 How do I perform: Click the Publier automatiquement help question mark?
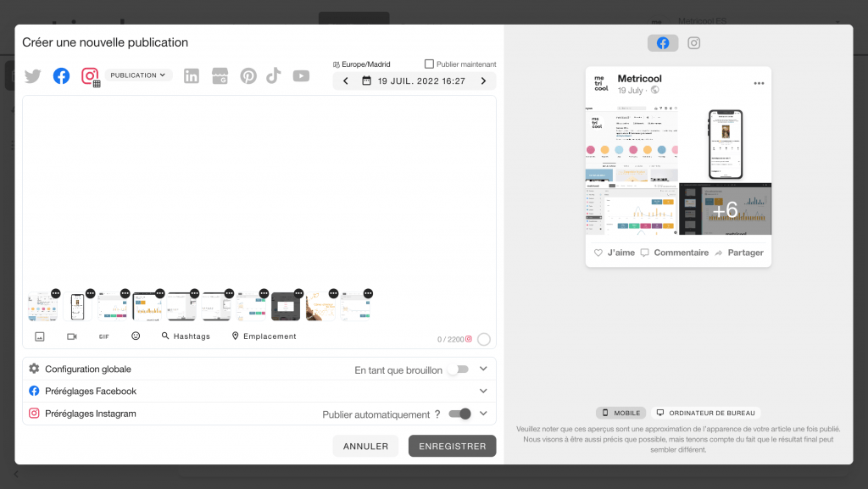(437, 414)
